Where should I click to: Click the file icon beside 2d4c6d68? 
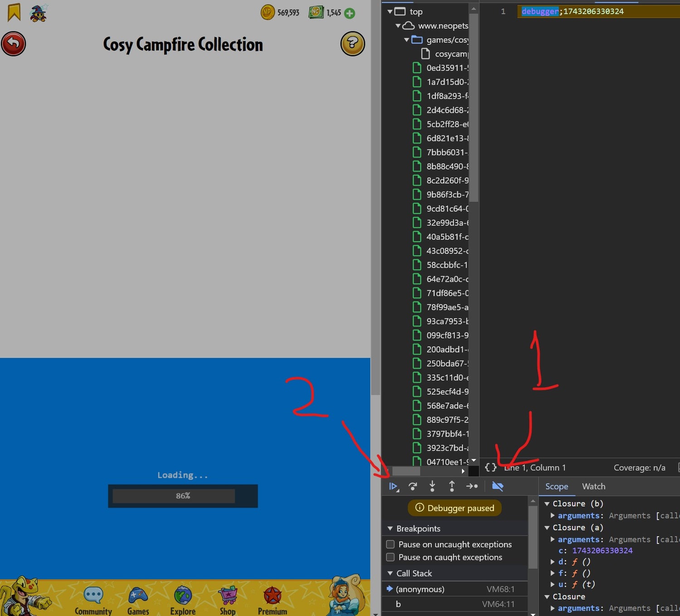pyautogui.click(x=417, y=110)
